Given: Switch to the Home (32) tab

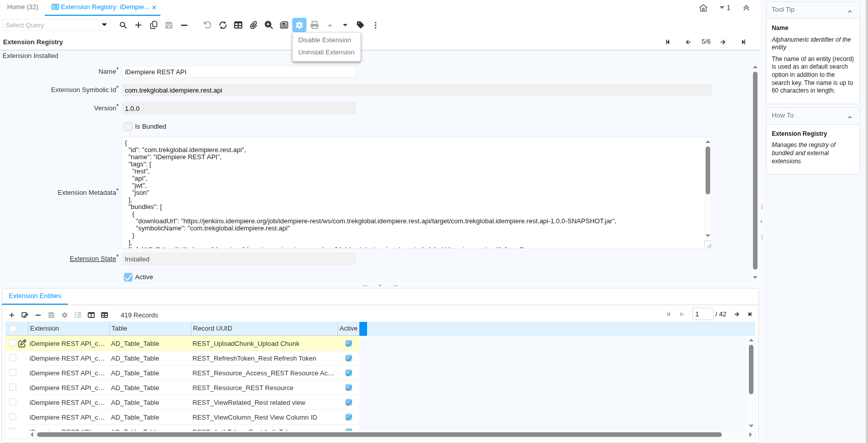Looking at the screenshot, I should coord(22,7).
